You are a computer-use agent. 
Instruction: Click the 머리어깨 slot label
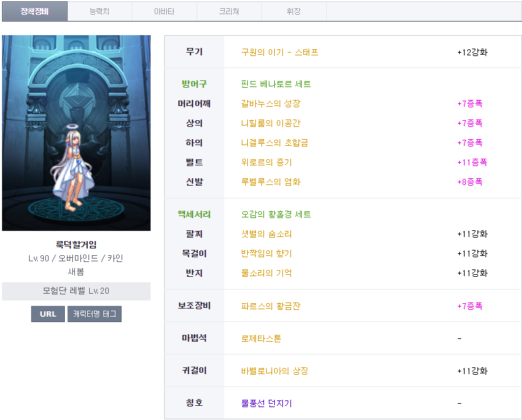click(x=194, y=103)
